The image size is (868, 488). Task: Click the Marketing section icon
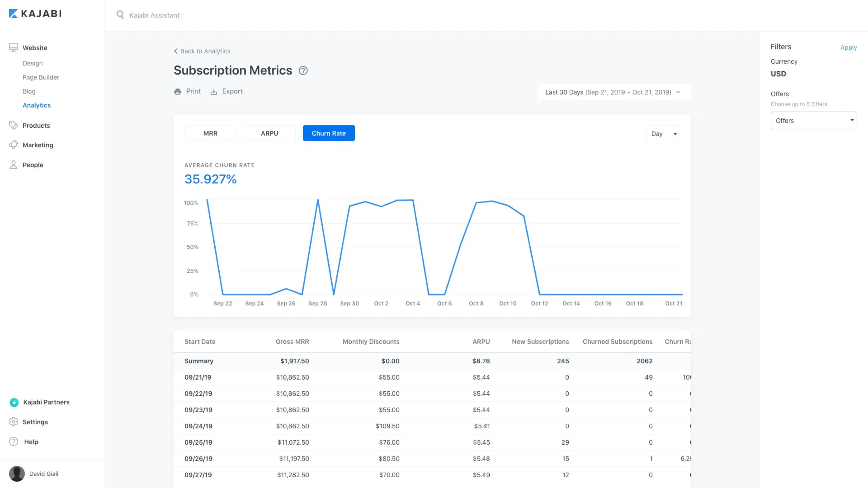pos(13,145)
